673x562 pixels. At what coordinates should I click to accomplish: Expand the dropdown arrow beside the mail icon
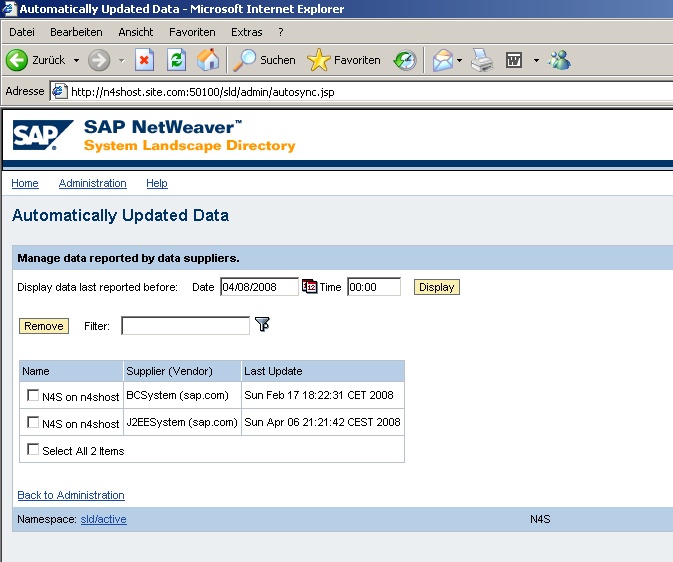460,60
